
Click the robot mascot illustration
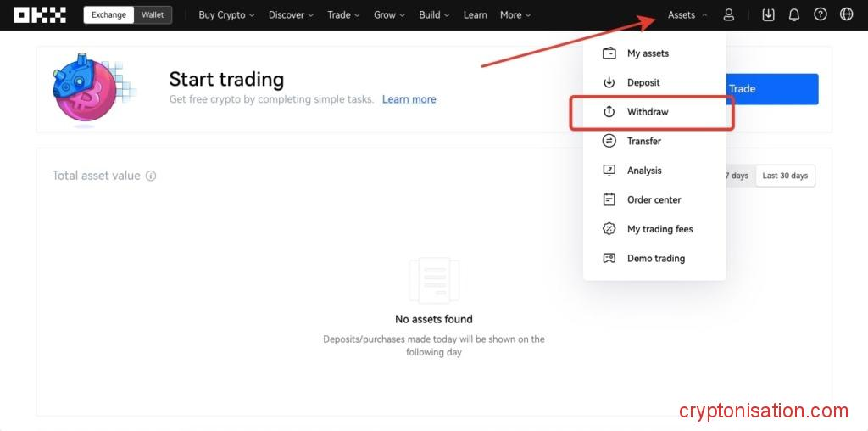[x=87, y=89]
